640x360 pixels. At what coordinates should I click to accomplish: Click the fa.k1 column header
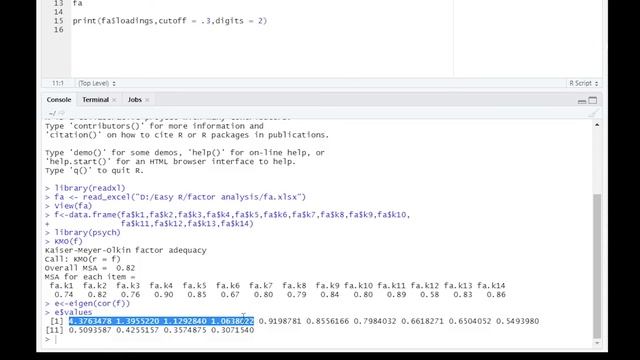point(62,286)
